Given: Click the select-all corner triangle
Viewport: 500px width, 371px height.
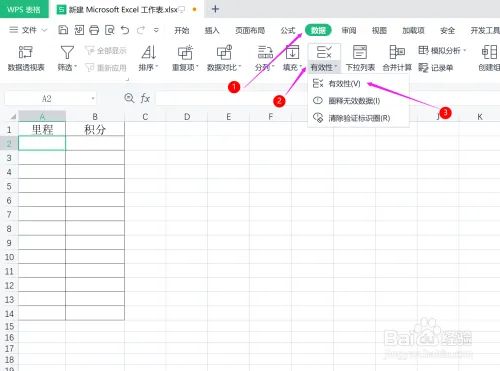Looking at the screenshot, I should coord(13,117).
